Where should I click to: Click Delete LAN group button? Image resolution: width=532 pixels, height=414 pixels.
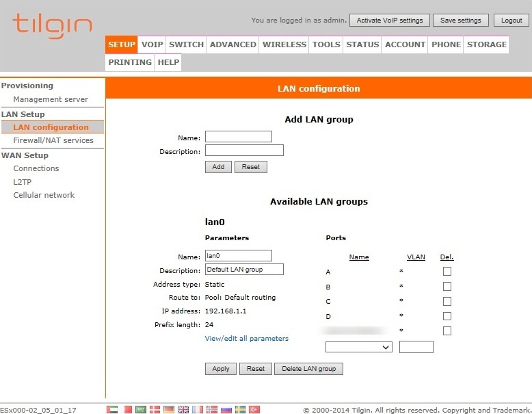pos(309,369)
